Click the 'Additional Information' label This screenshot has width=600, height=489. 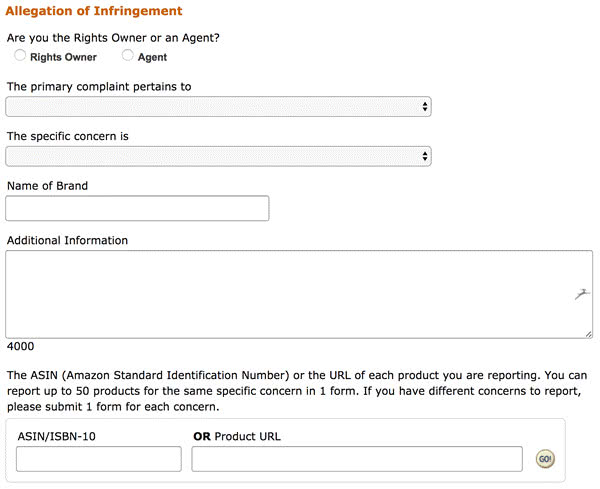[x=67, y=240]
